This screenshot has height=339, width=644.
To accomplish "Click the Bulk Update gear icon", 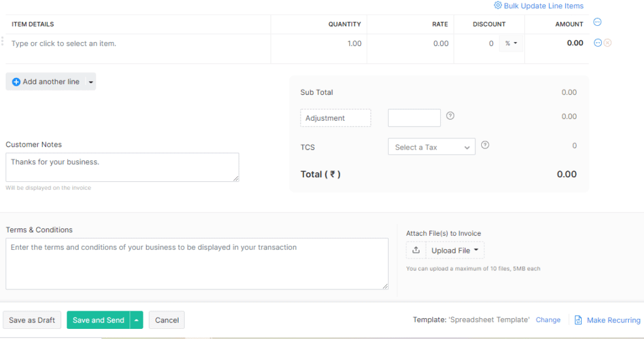I will coord(498,5).
